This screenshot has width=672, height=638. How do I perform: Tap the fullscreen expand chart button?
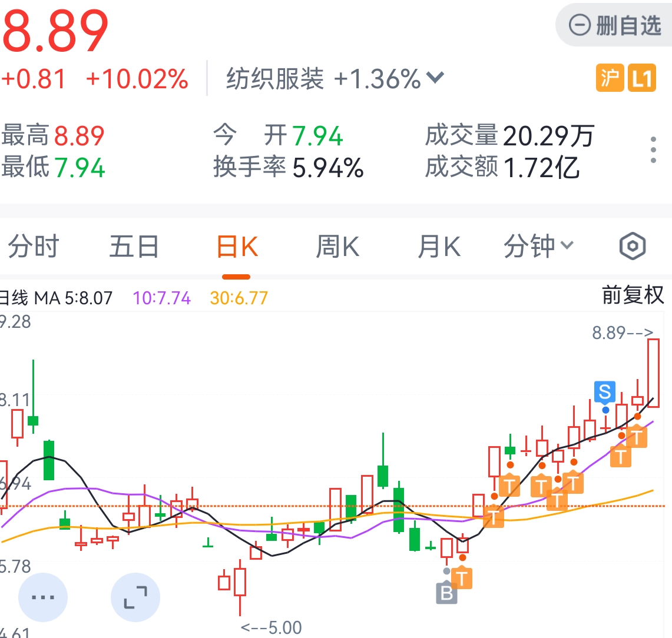[135, 597]
